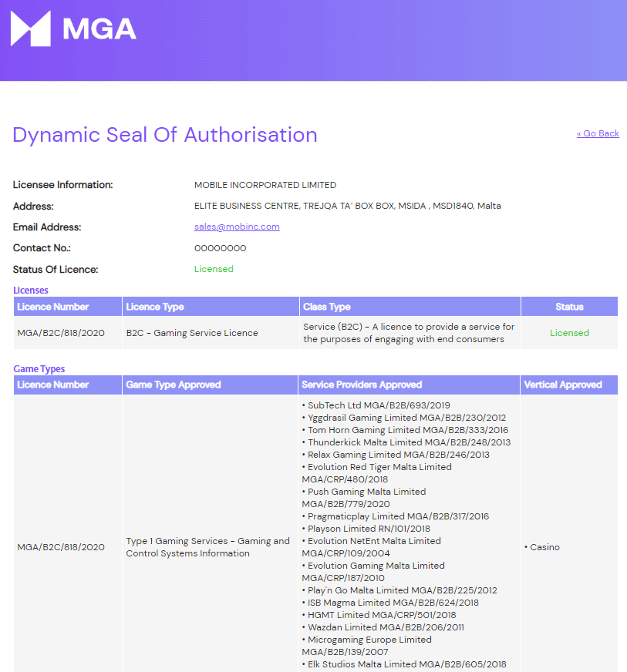The height and width of the screenshot is (672, 627).
Task: Click the Licenses section heading
Action: (x=31, y=290)
